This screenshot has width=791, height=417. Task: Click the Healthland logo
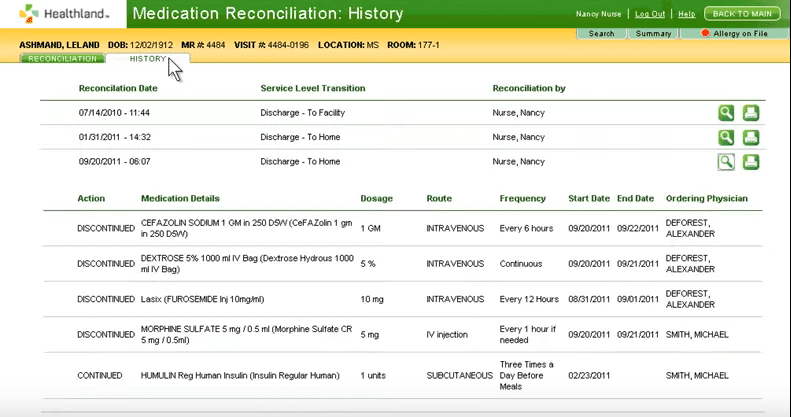coord(61,14)
